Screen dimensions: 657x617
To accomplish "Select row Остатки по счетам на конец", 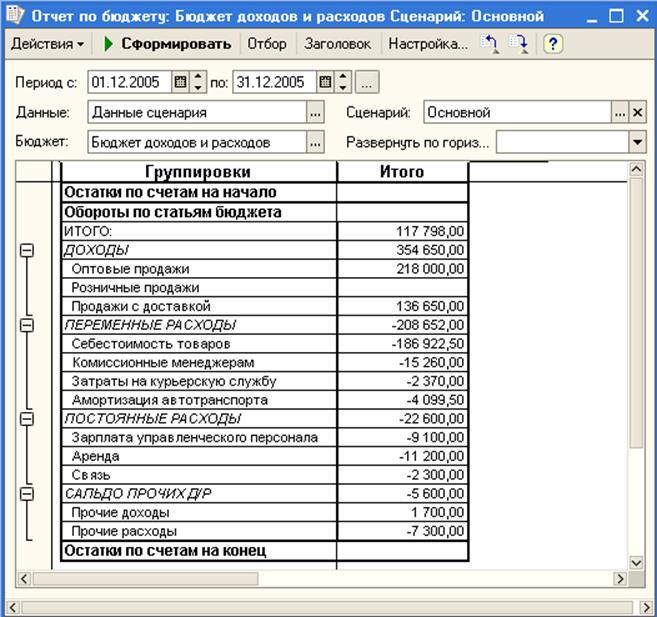I will tap(264, 551).
